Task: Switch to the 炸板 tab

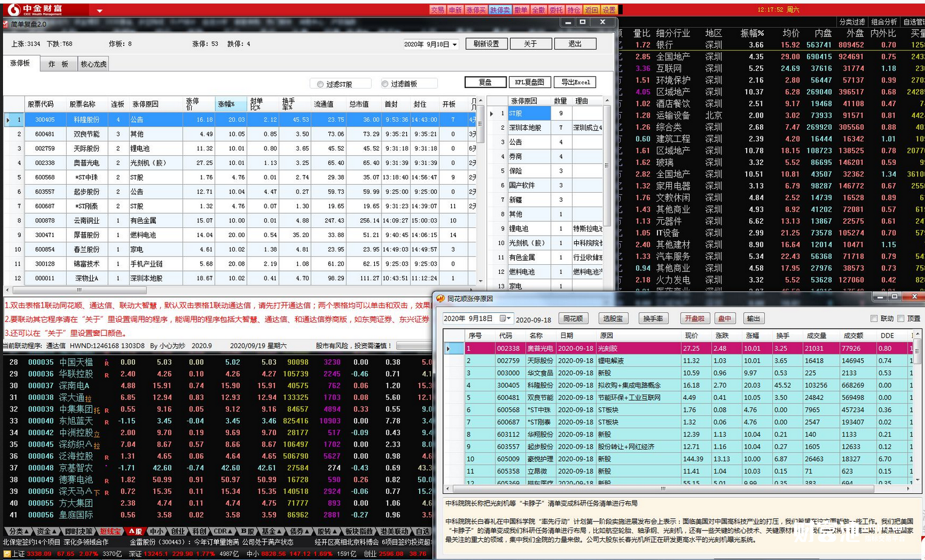Action: coord(59,64)
